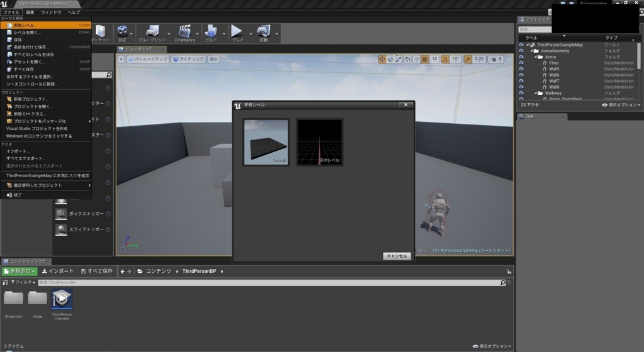Go forward with Content Browser right arrow
Viewport: 644px width, 352px height.
point(130,272)
